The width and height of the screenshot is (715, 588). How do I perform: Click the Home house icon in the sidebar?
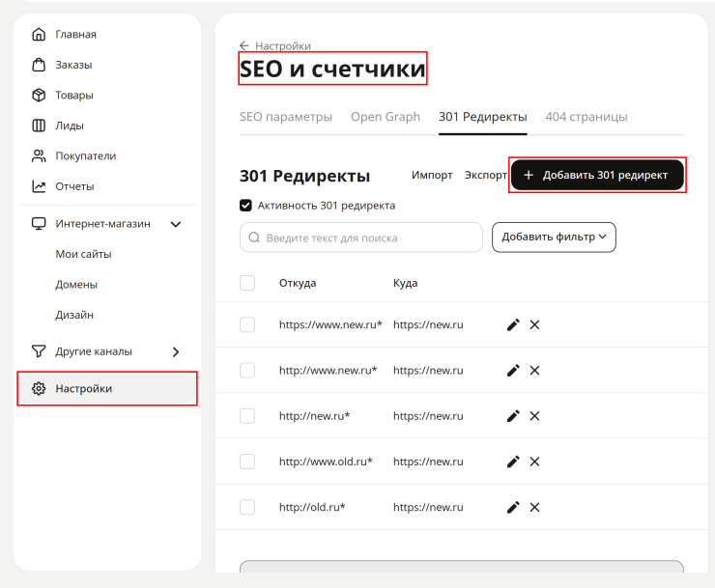(x=39, y=34)
